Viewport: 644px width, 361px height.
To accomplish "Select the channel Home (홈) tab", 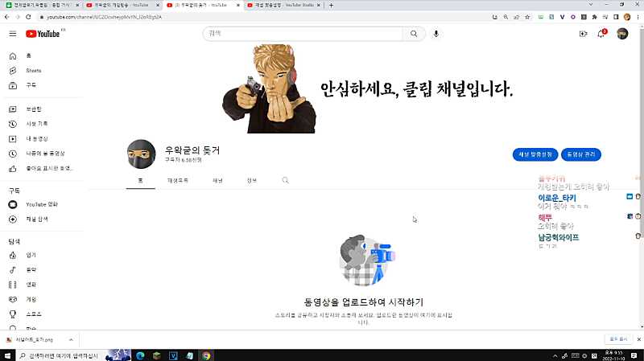I will 140,180.
